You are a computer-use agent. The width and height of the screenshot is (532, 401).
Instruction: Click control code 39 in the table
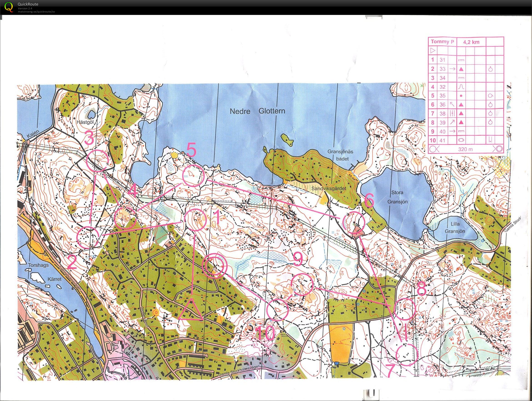tap(443, 123)
